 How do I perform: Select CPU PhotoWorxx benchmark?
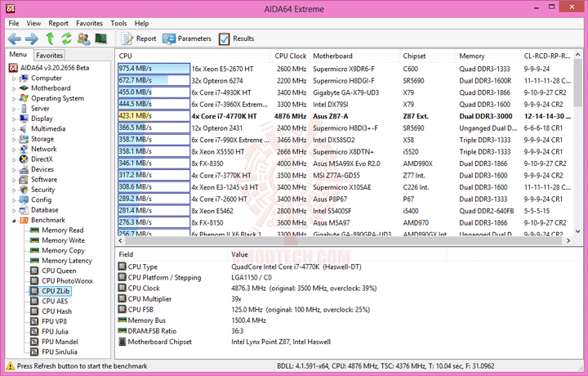tap(67, 280)
